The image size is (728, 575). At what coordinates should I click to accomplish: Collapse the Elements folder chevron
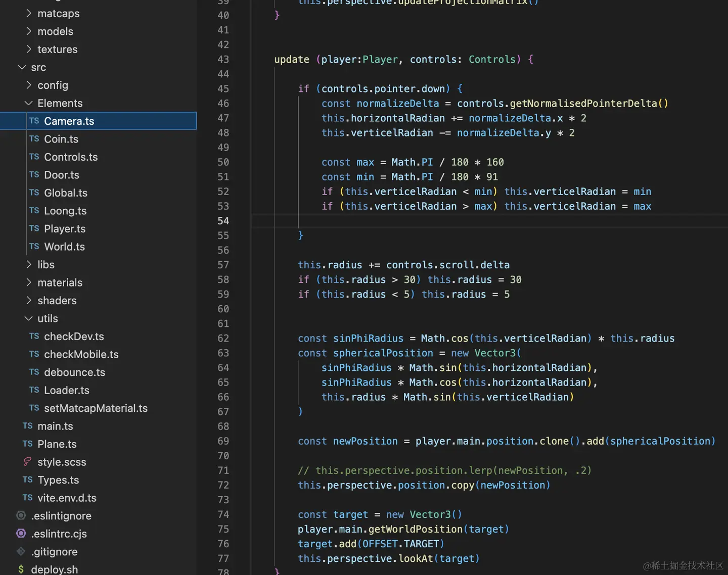29,103
